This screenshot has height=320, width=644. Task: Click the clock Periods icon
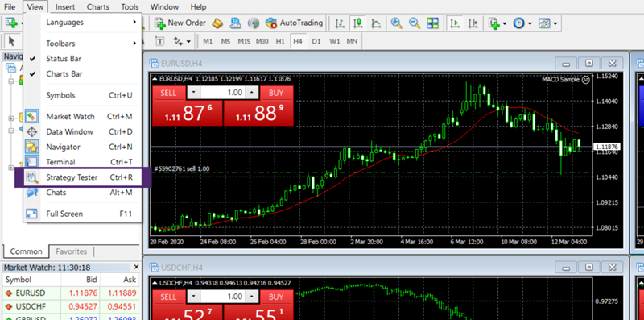tap(519, 23)
